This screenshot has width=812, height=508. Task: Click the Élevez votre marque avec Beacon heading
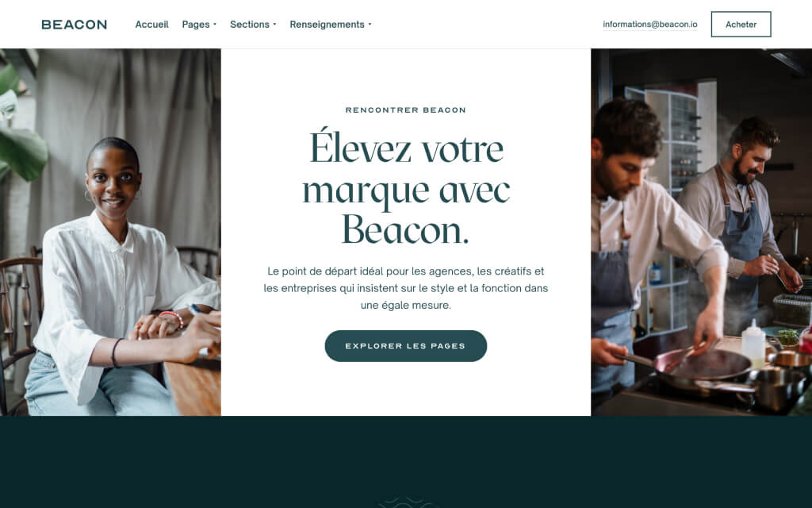click(x=406, y=188)
